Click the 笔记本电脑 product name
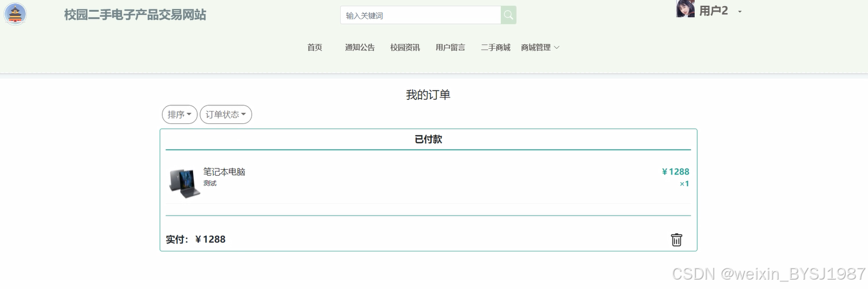Screen dimensions: 868x289 pos(224,172)
